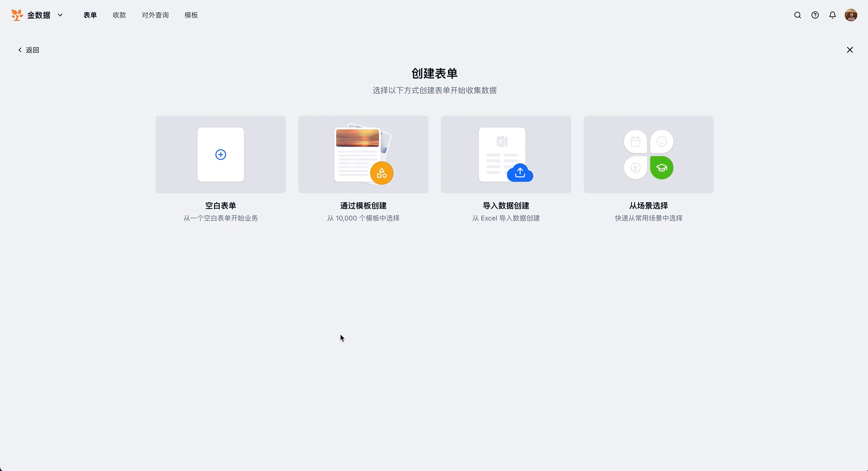Close the 创建表单 dialog with X
The height and width of the screenshot is (471, 868).
point(850,50)
